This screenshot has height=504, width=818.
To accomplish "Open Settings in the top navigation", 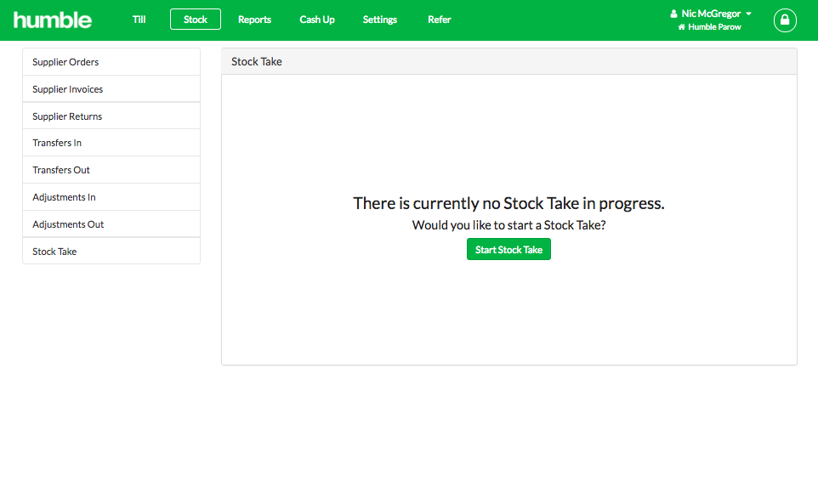I will coord(379,20).
